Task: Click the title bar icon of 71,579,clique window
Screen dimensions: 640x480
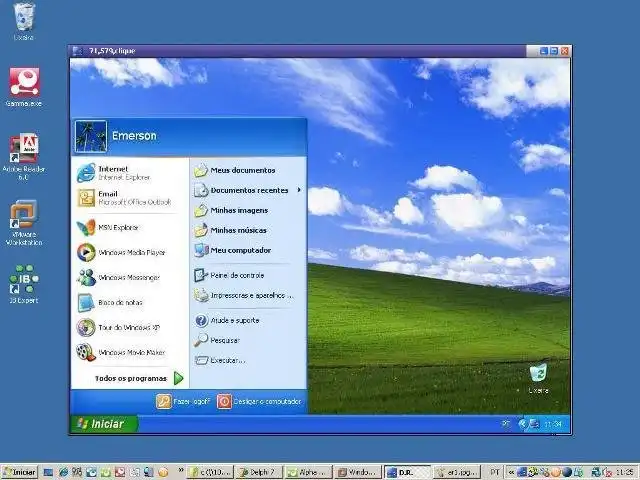Action: (x=78, y=51)
